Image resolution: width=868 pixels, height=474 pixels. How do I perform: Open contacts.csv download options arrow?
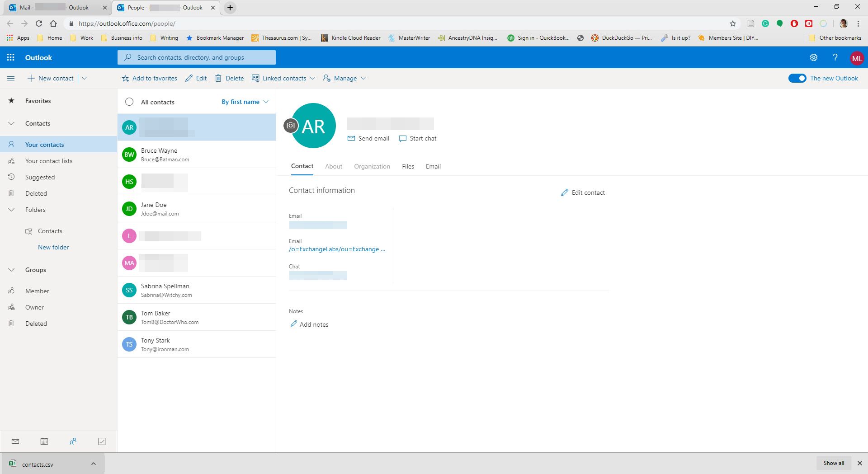(93, 464)
